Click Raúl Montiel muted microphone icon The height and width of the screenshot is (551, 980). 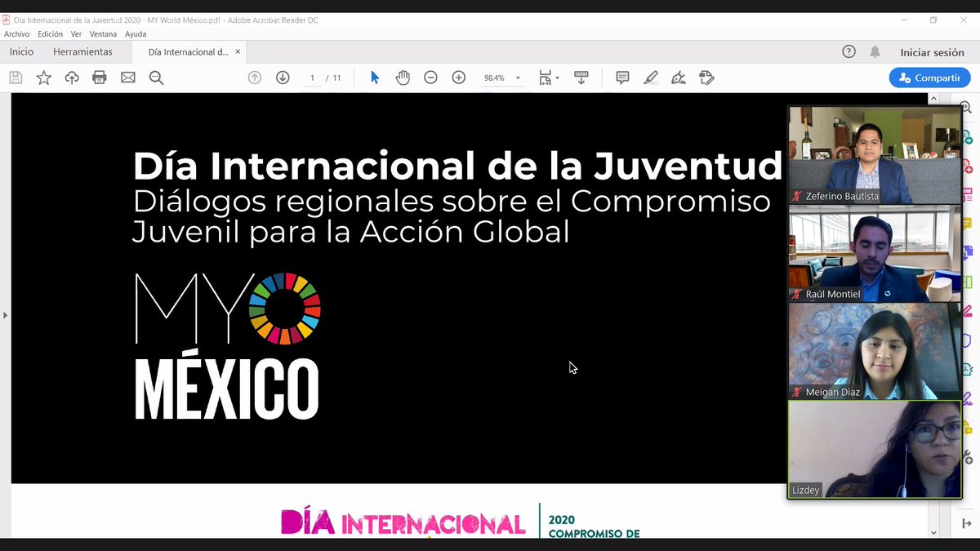(797, 294)
